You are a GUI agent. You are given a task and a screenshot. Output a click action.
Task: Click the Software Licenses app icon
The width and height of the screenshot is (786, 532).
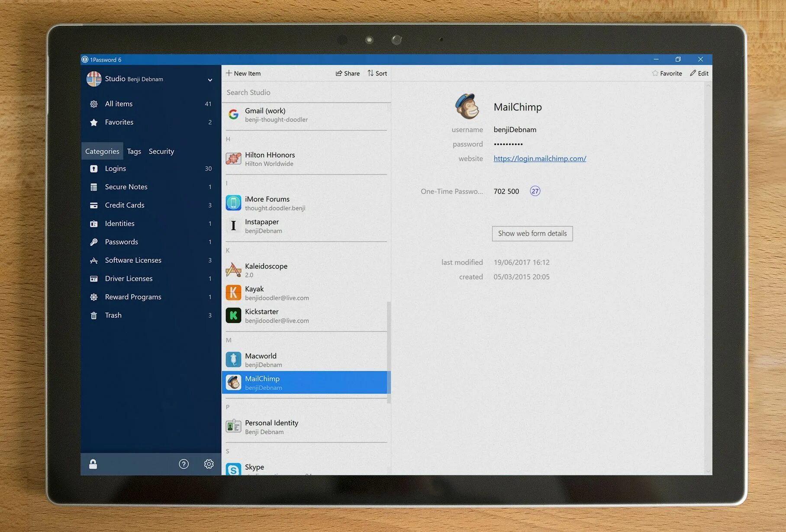tap(93, 260)
